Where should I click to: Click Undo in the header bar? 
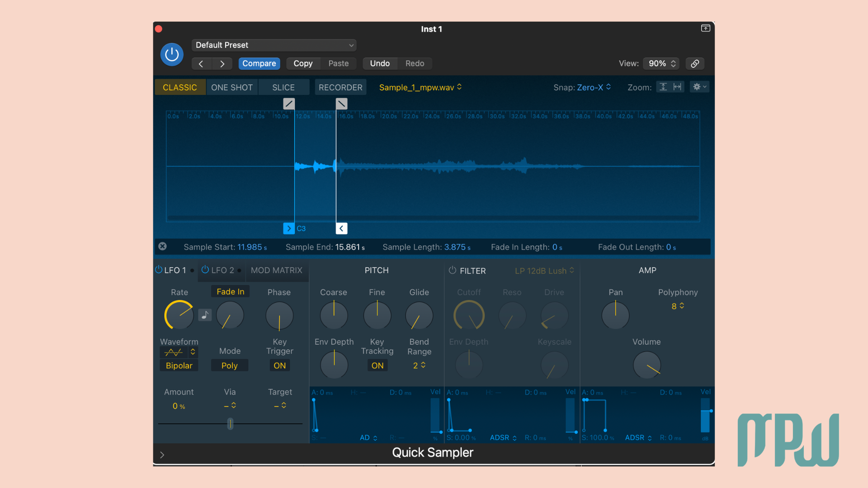click(379, 63)
